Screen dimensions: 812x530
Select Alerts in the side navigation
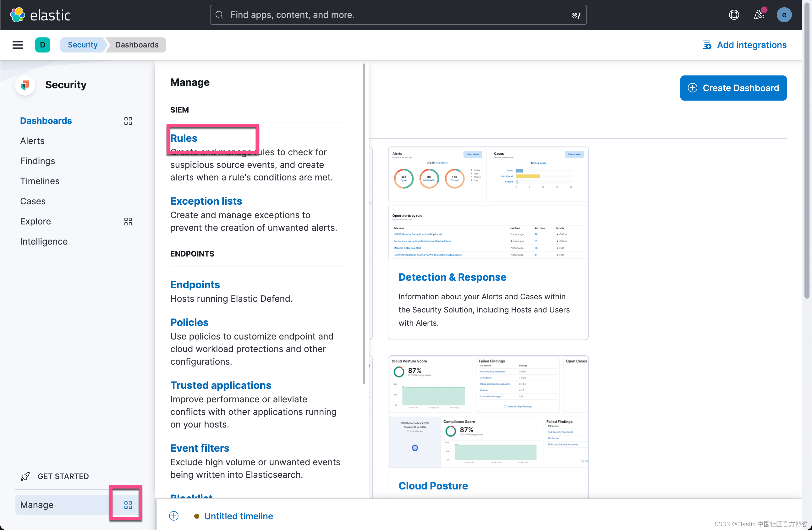32,141
